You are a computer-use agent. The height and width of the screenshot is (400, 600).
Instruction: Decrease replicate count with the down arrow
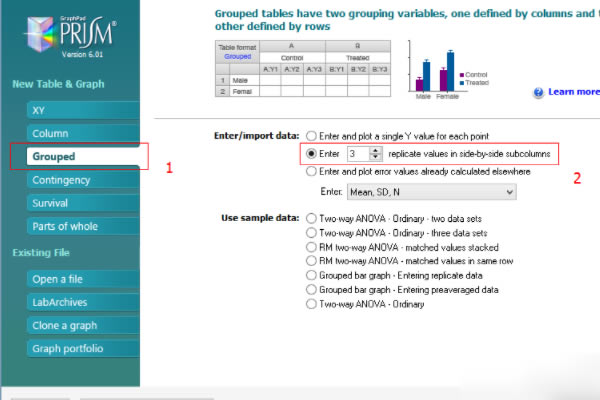(376, 157)
